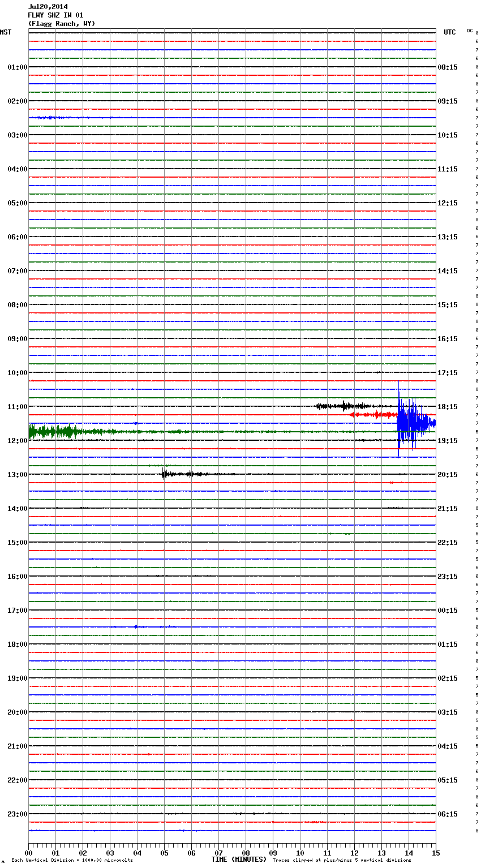481x868 pixels.
Task: Click the 20:15 UTC time label
Action: [448, 475]
